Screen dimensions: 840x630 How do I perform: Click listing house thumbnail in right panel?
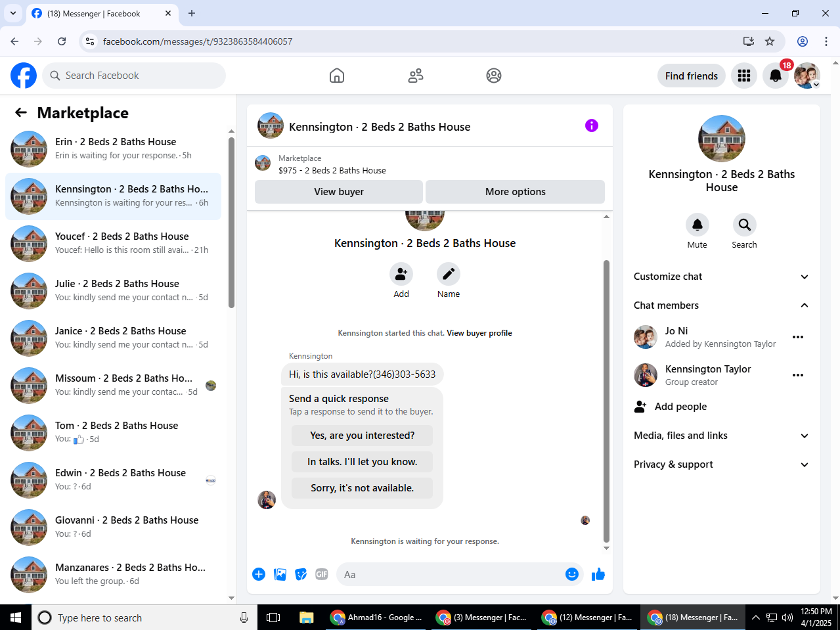[722, 139]
